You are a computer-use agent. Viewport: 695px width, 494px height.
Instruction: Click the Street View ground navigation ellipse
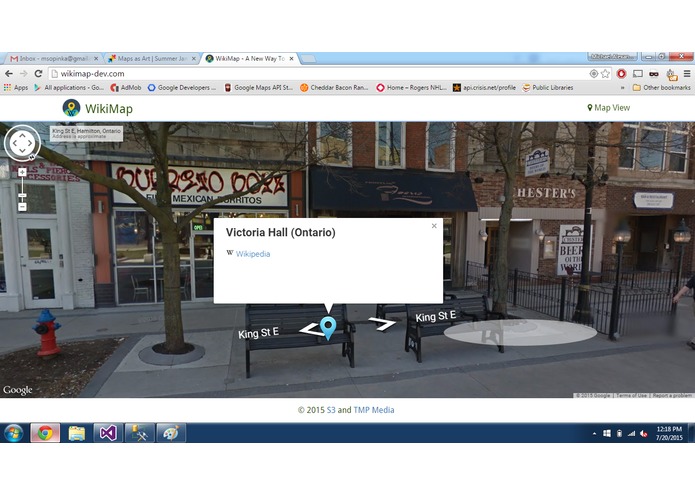tap(520, 332)
